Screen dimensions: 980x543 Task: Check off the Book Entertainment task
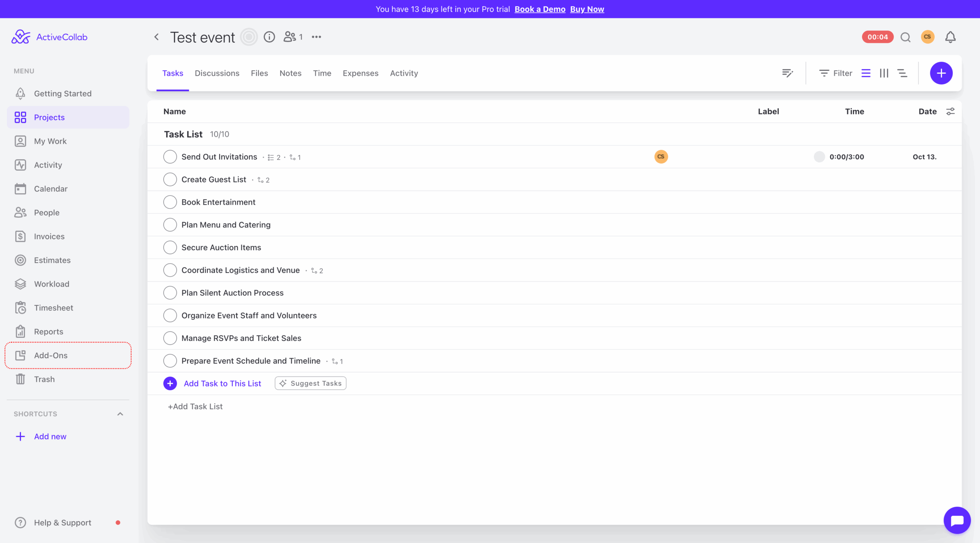170,202
